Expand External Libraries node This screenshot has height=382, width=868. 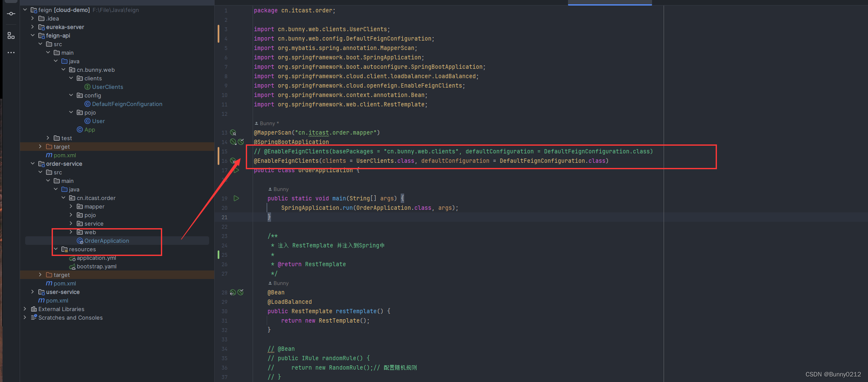(25, 309)
